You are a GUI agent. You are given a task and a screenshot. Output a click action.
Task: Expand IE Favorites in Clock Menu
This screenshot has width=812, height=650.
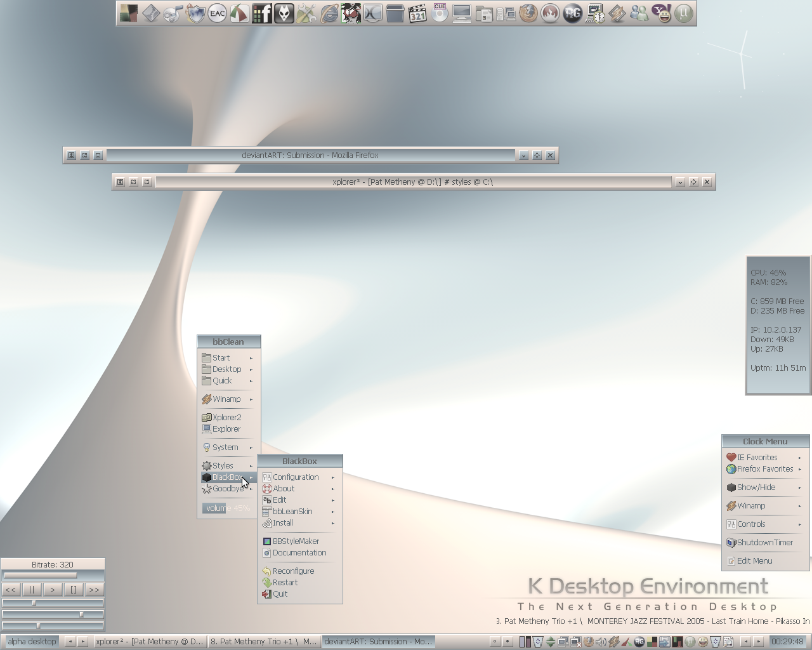point(765,458)
